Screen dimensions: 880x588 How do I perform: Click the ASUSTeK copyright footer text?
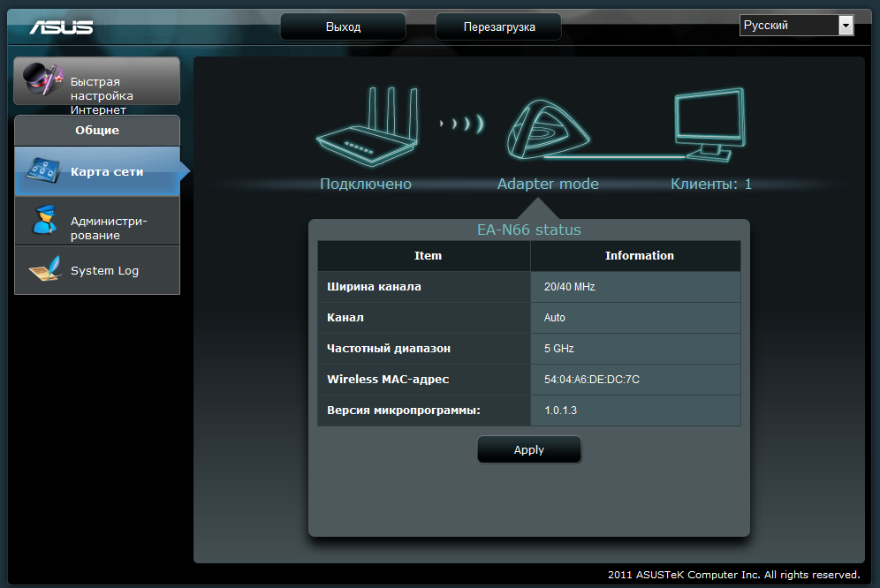733,575
